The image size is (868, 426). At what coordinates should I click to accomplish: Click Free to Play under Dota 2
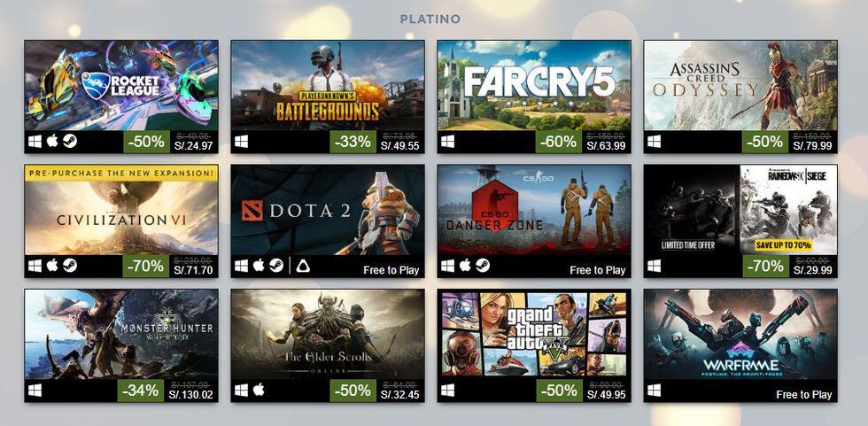(x=391, y=270)
